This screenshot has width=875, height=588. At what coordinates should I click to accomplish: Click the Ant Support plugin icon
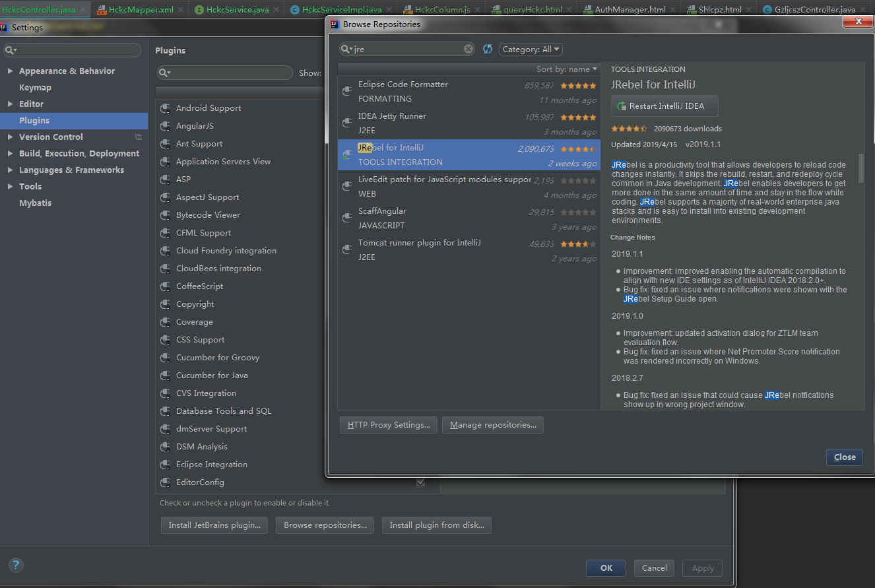(165, 144)
